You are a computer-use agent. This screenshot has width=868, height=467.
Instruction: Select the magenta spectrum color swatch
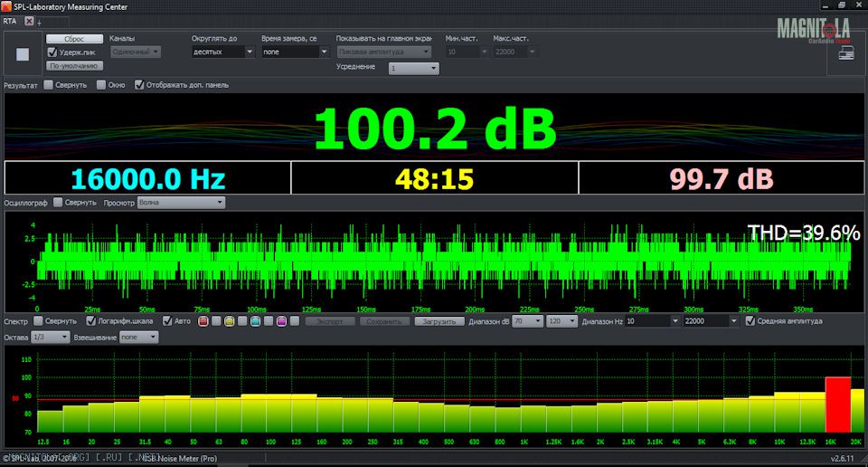282,321
